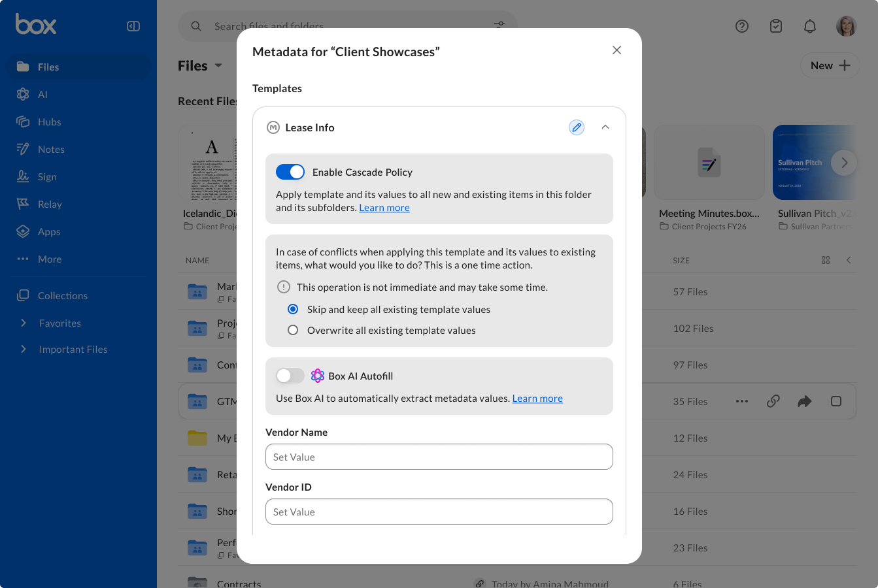The width and height of the screenshot is (878, 588).
Task: Click the yellow My folder icon
Action: [197, 438]
